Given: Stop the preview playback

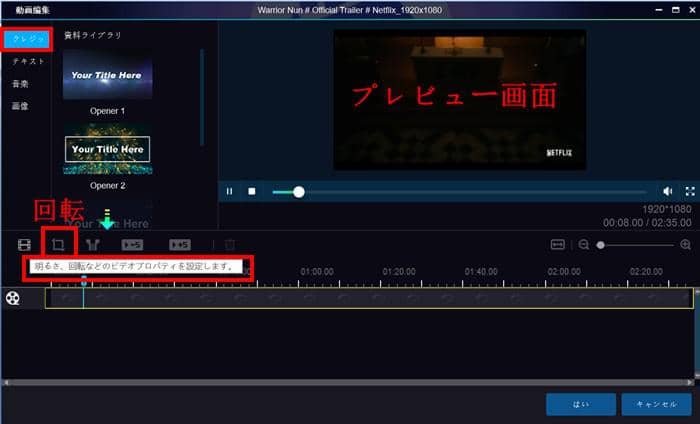Looking at the screenshot, I should point(252,191).
